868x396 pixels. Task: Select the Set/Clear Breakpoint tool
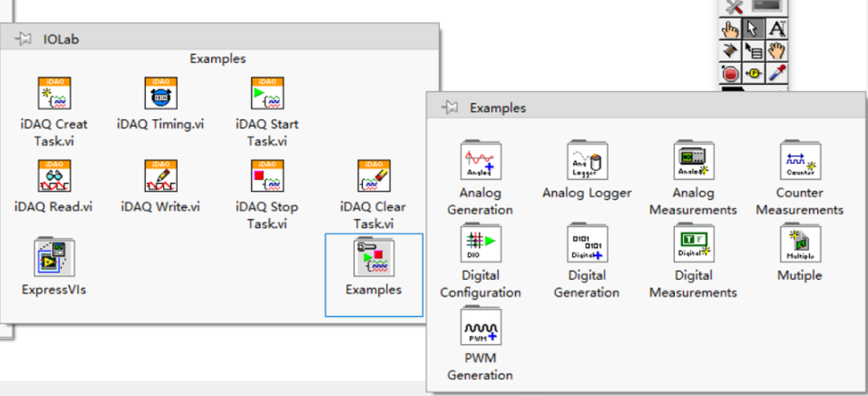click(731, 73)
